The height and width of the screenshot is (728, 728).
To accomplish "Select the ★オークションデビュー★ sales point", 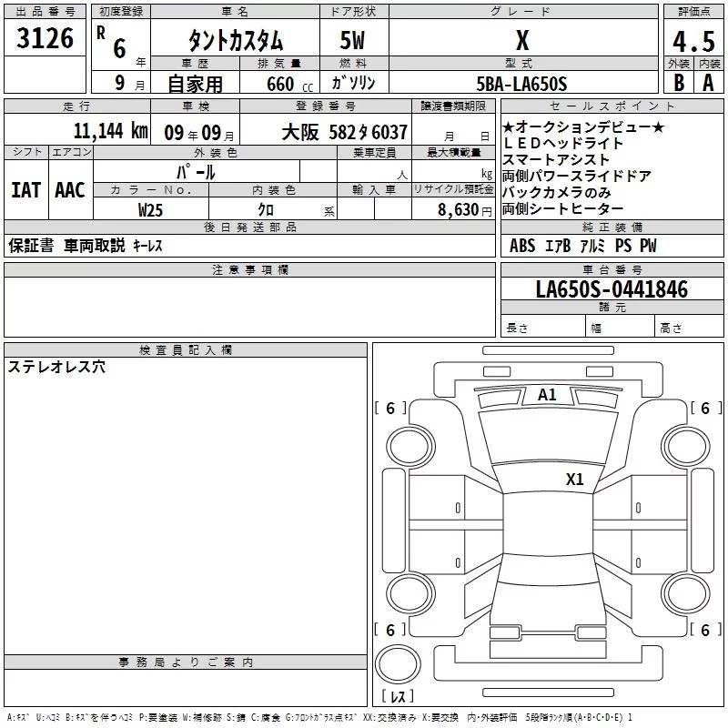I will tap(583, 126).
